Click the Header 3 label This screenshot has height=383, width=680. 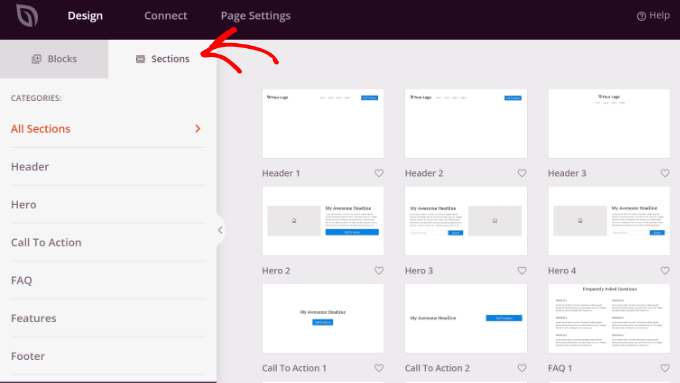[567, 173]
